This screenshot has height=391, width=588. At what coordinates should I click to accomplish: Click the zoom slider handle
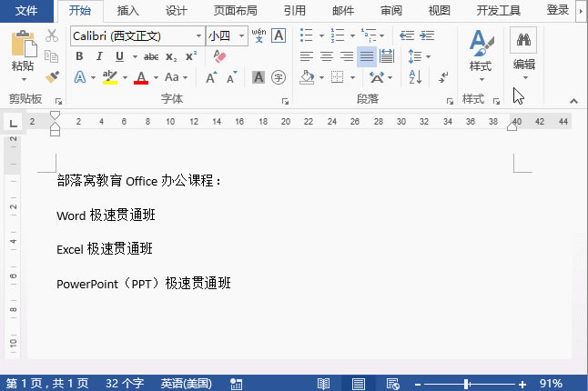(466, 384)
